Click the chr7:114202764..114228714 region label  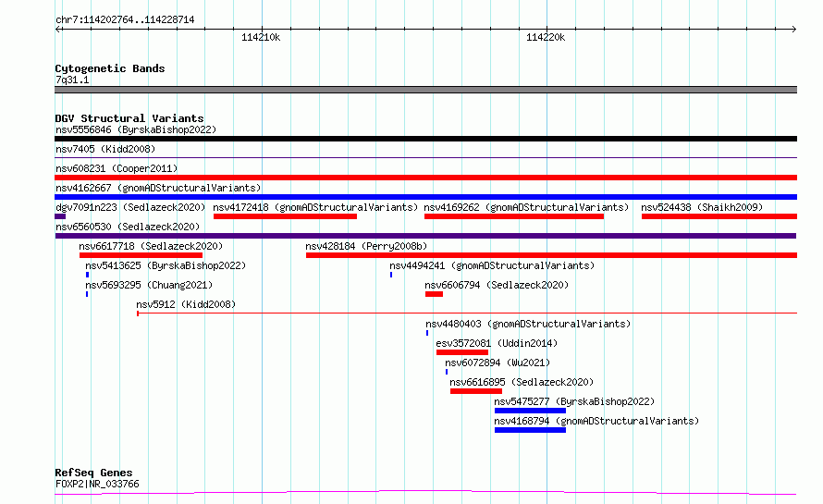coord(125,20)
